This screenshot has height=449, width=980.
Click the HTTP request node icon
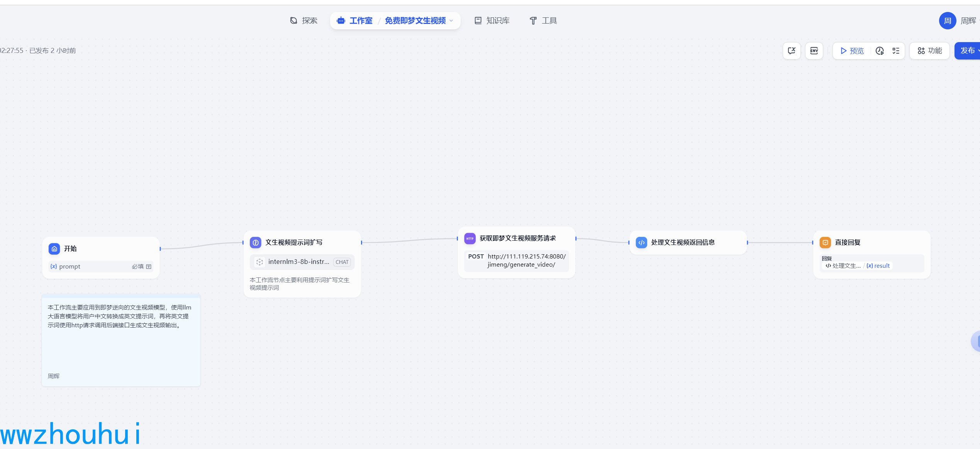(470, 238)
